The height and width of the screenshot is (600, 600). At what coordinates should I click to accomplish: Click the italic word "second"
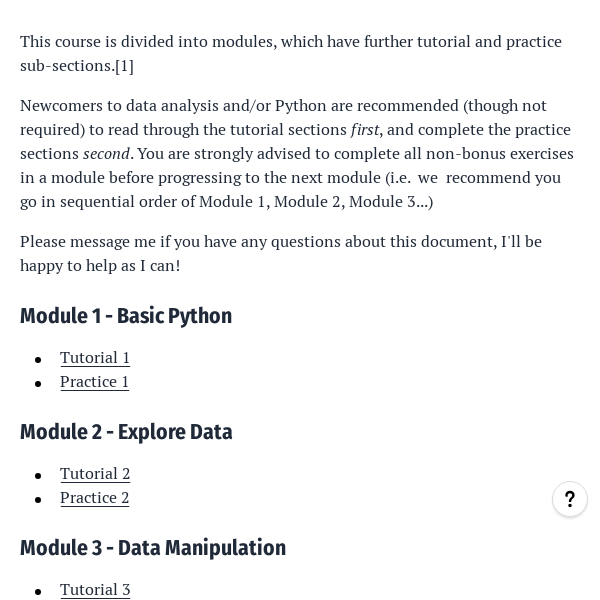pos(106,153)
